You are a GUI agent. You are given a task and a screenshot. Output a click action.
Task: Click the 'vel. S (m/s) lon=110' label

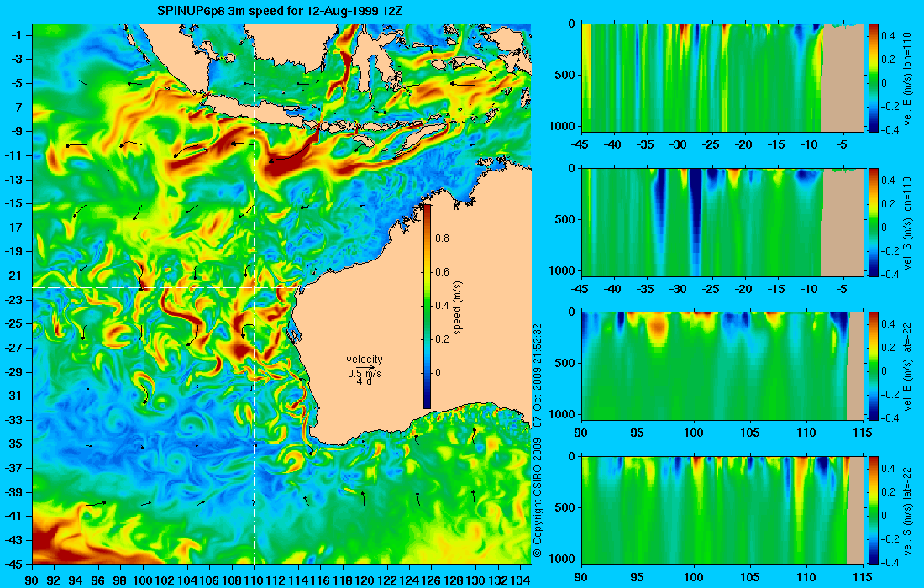click(907, 223)
